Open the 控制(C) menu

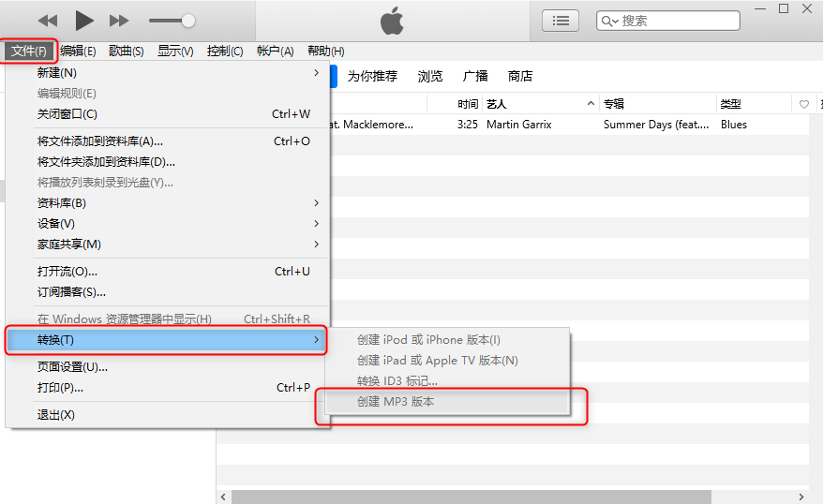point(225,52)
